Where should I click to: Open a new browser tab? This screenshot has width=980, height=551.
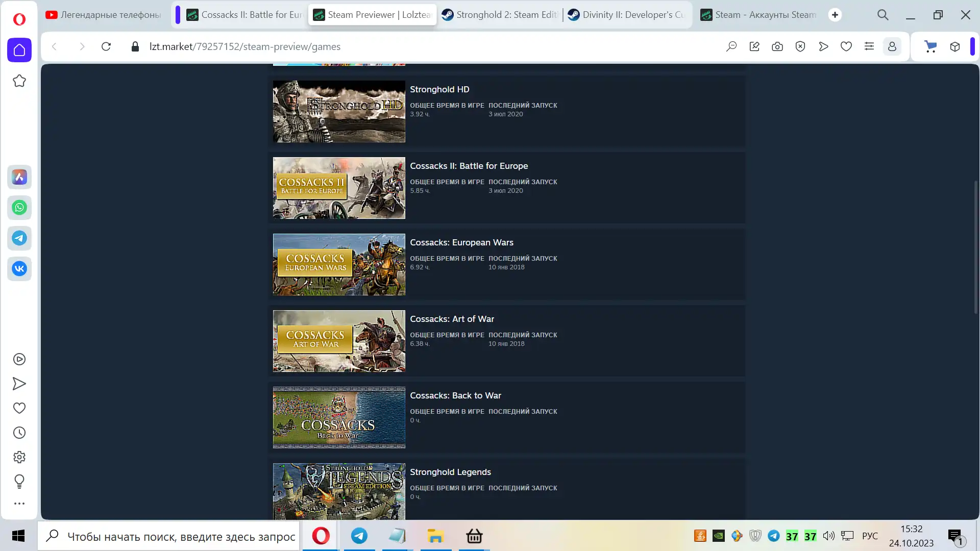[835, 15]
